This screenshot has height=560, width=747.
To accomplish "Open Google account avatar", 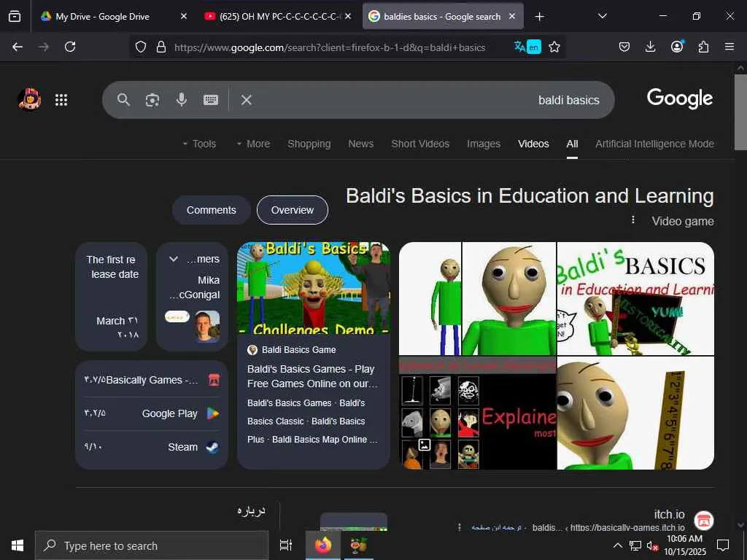I will [x=29, y=99].
